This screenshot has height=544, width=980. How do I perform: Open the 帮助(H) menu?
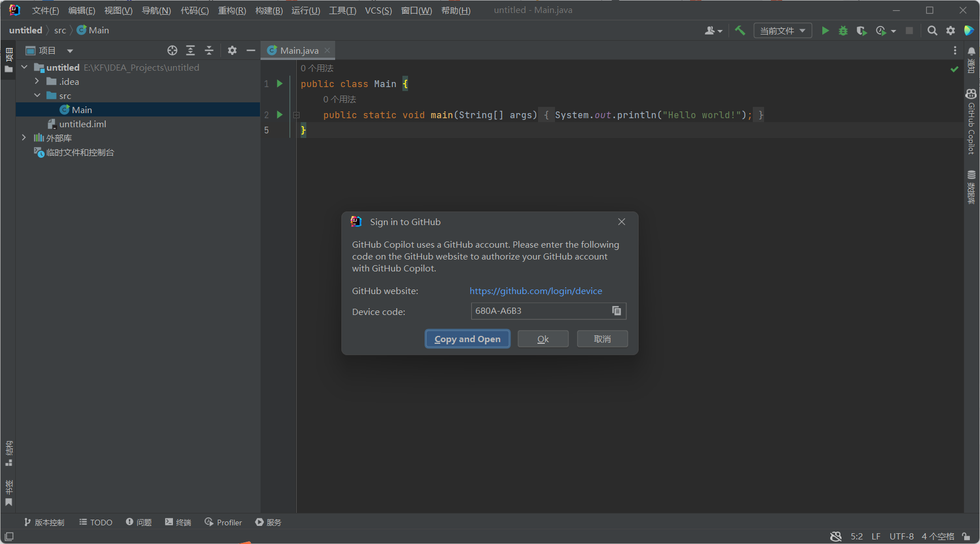click(x=456, y=11)
